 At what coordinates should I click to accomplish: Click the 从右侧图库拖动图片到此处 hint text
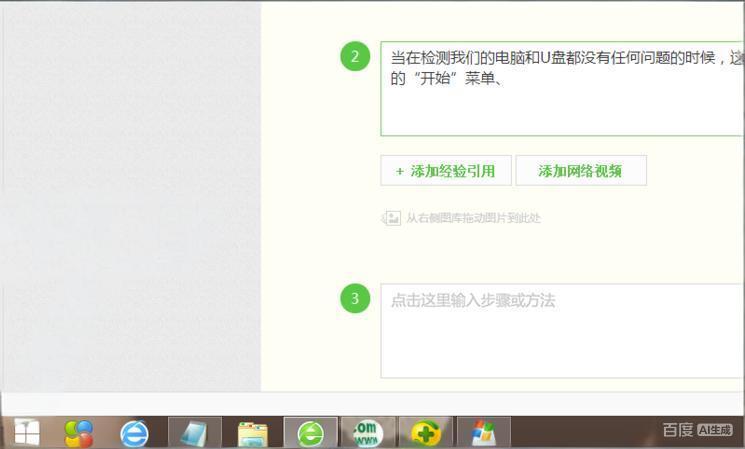pyautogui.click(x=473, y=218)
